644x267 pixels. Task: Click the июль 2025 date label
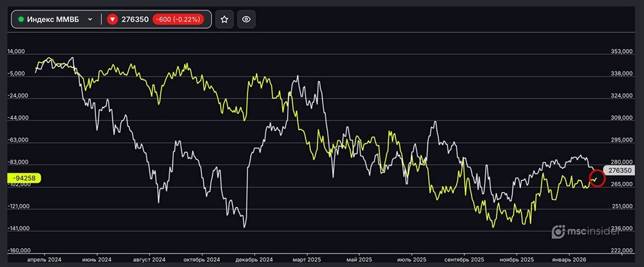click(412, 260)
